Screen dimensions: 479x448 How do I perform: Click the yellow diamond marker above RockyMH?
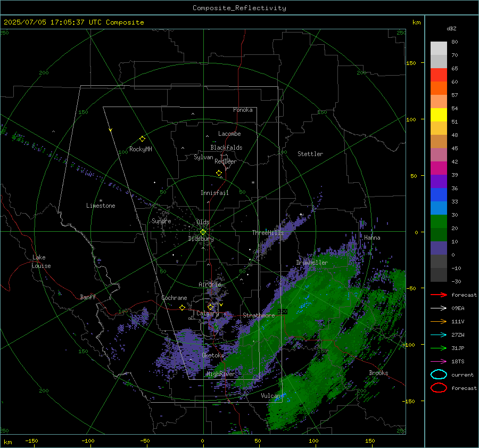[142, 139]
